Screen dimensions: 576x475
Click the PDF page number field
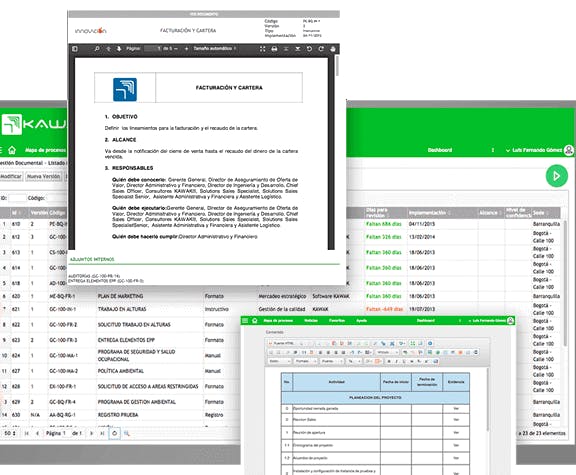pos(152,48)
